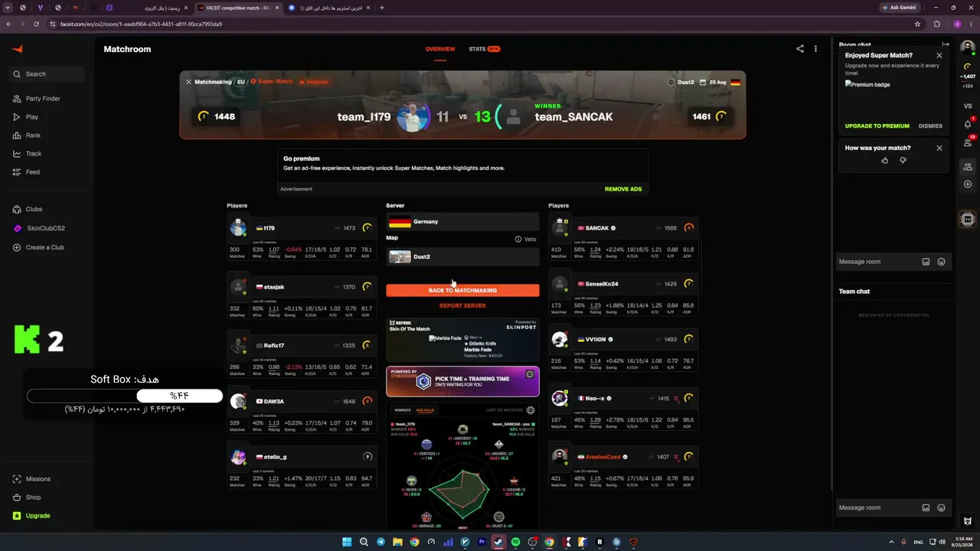The width and height of the screenshot is (980, 551).
Task: Click the FACEIT logo in the sidebar
Action: click(x=17, y=49)
